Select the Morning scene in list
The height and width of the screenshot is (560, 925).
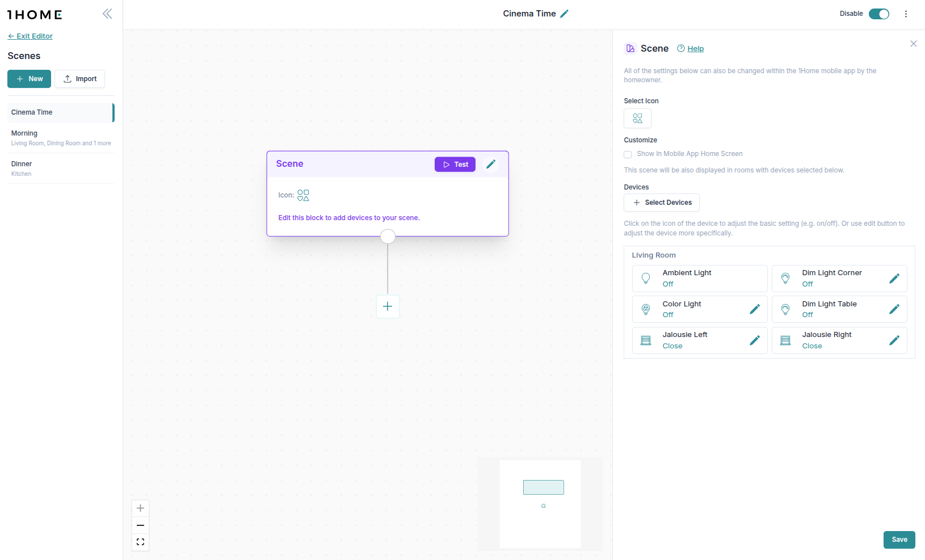coord(60,137)
